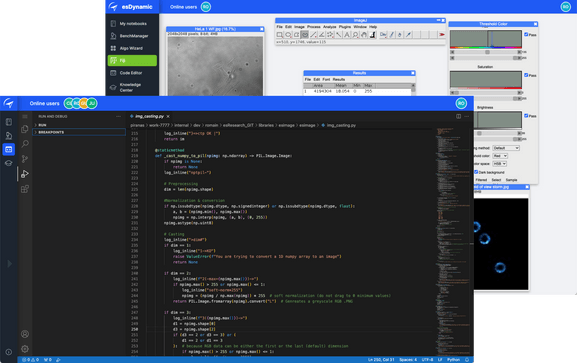The width and height of the screenshot is (577, 363).
Task: Open Manage gear icon in code editor
Action: coord(25,349)
